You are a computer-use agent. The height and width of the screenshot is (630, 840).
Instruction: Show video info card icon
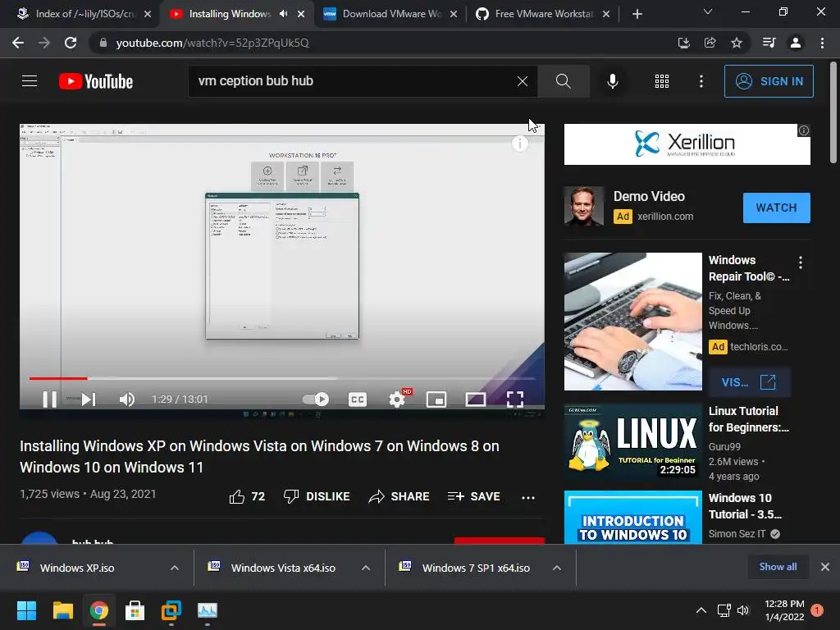(519, 144)
